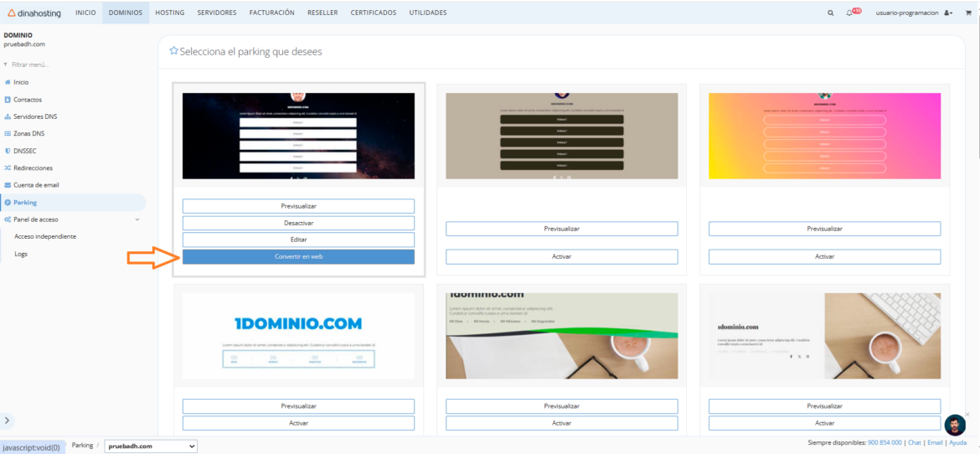Open Logs in sidebar

[21, 254]
